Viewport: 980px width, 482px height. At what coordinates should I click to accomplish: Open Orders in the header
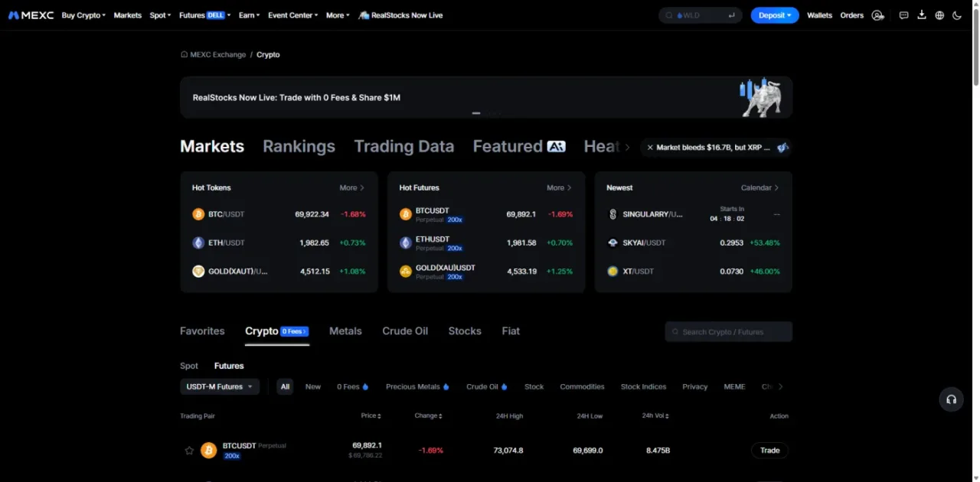[851, 15]
